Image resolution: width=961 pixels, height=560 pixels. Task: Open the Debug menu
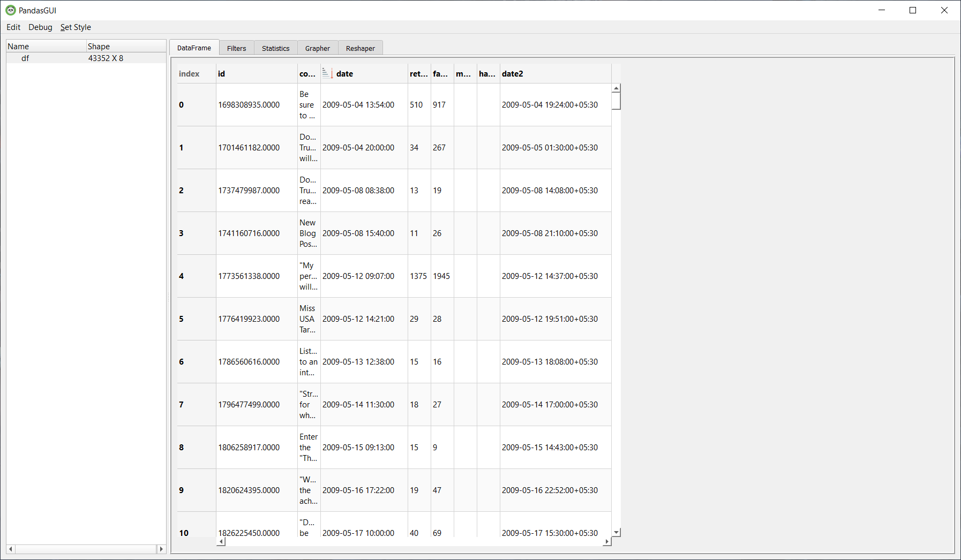(x=40, y=27)
